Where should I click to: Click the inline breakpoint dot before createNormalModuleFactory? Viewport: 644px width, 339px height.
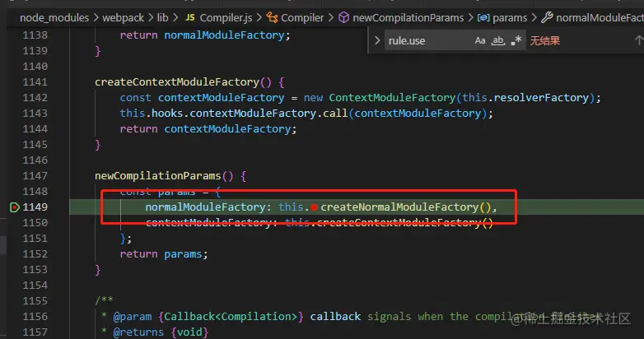coord(315,207)
